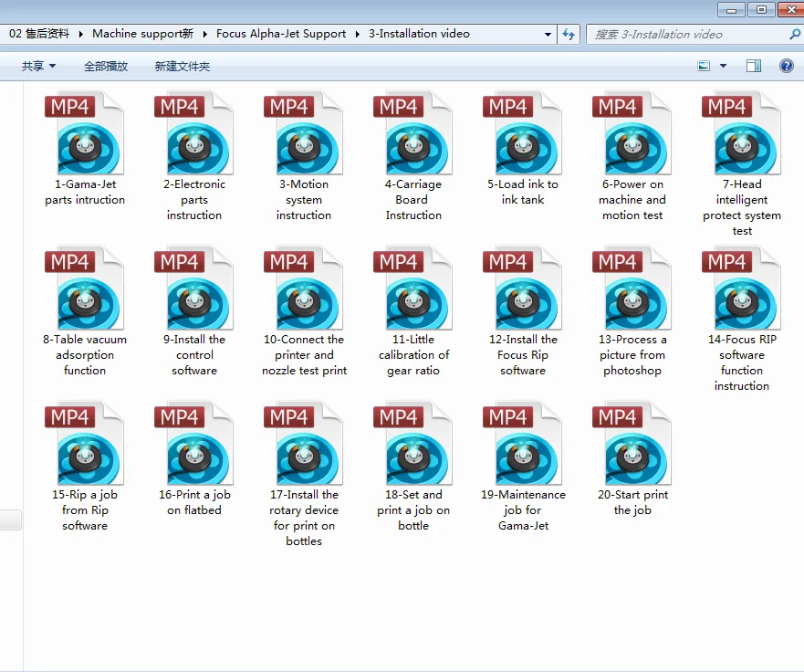This screenshot has width=804, height=672.
Task: Open the 1-Gama-Jet parts intruction MP4 icon
Action: 85,133
